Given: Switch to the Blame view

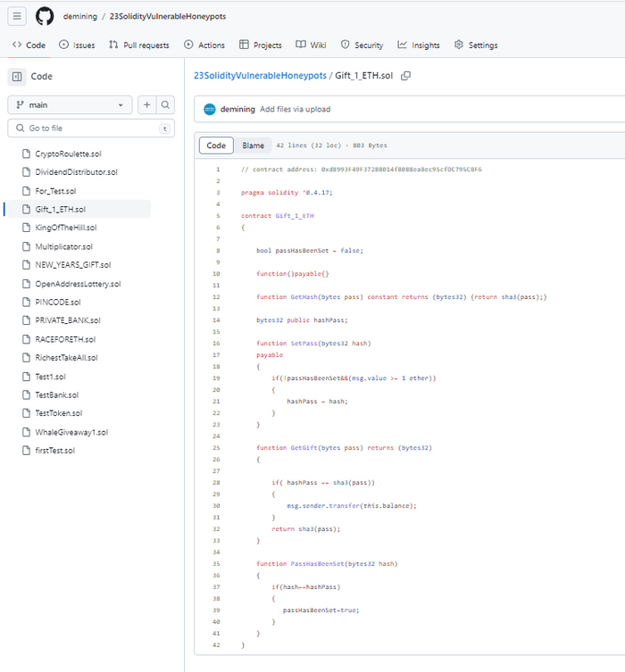Looking at the screenshot, I should [253, 145].
